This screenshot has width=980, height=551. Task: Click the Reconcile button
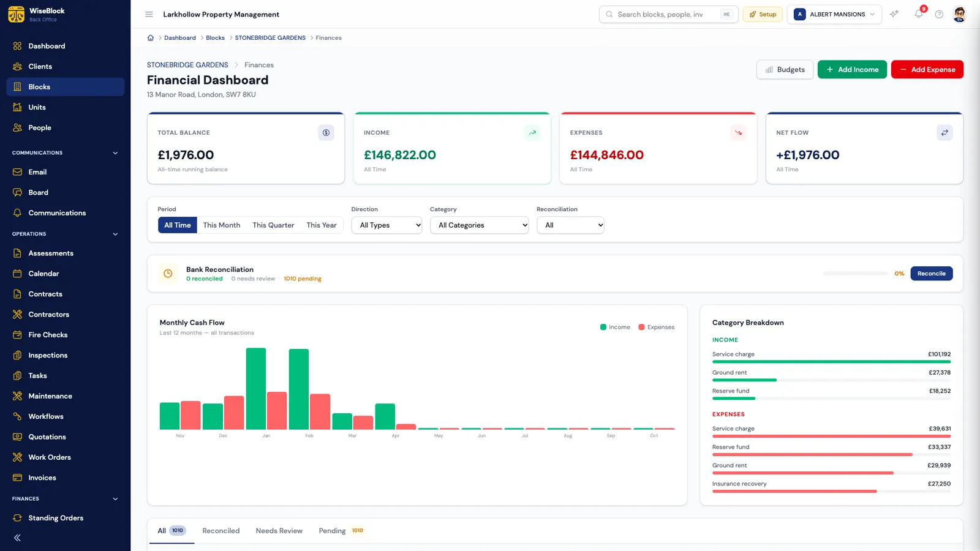[x=932, y=274]
